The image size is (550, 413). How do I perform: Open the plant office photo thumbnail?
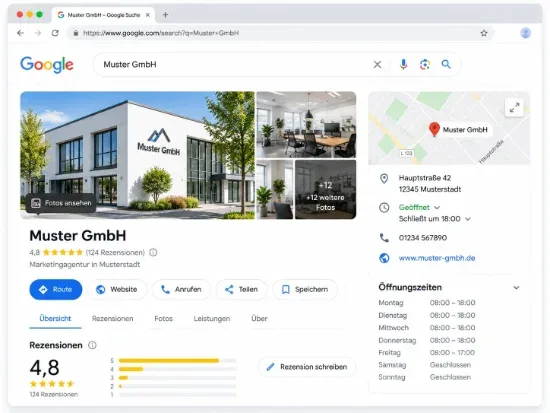click(x=275, y=189)
